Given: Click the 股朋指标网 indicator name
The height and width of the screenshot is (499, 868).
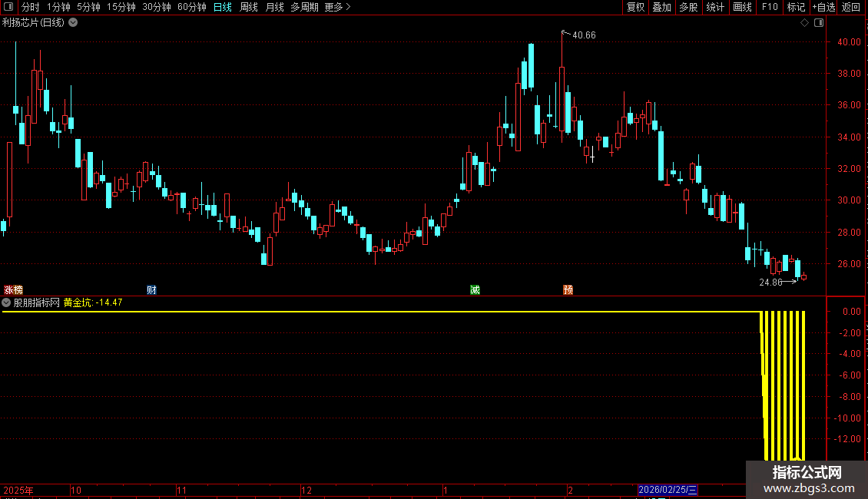Looking at the screenshot, I should click(x=37, y=302).
